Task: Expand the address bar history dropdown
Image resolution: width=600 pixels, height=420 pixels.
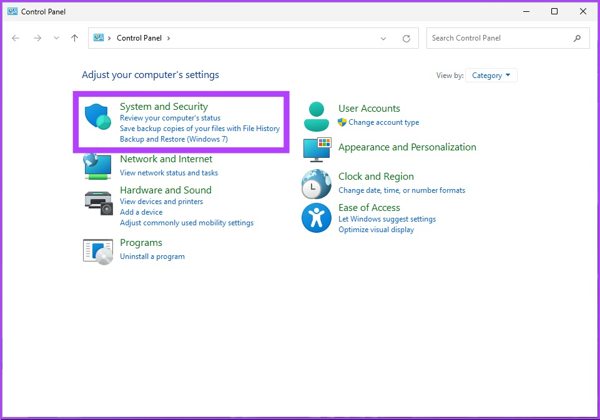Action: pyautogui.click(x=384, y=38)
